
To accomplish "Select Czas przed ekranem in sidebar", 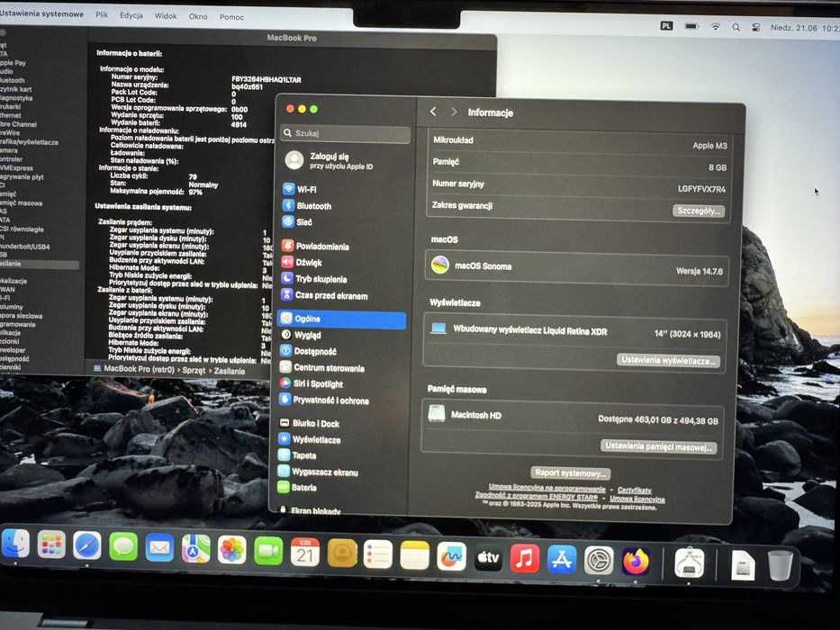I will [343, 295].
